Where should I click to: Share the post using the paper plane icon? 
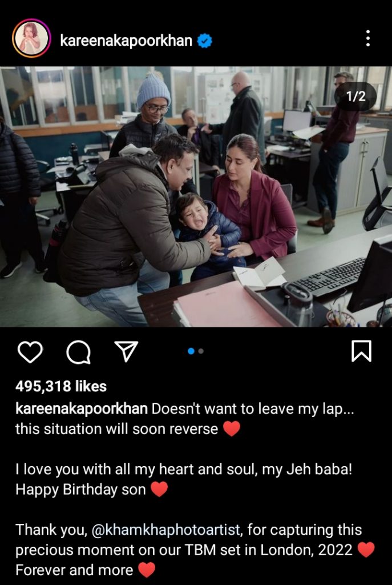[x=126, y=351]
